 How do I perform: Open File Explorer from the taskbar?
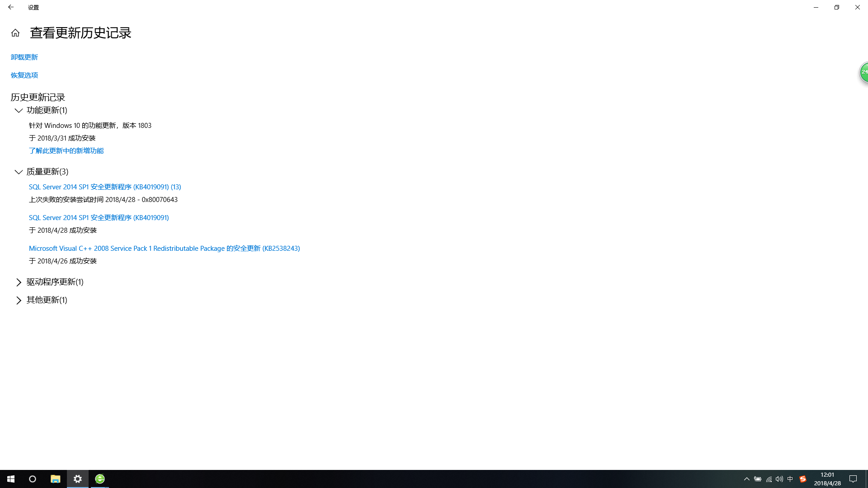coord(55,479)
